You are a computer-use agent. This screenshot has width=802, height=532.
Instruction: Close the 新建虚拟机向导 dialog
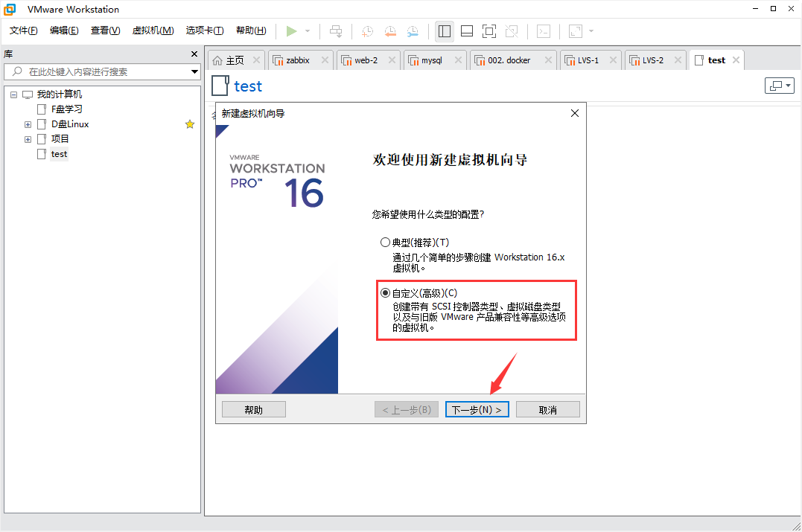(x=575, y=113)
